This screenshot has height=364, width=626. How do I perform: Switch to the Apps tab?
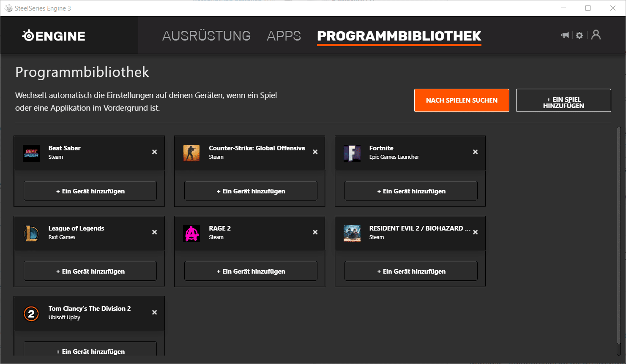[x=284, y=36]
